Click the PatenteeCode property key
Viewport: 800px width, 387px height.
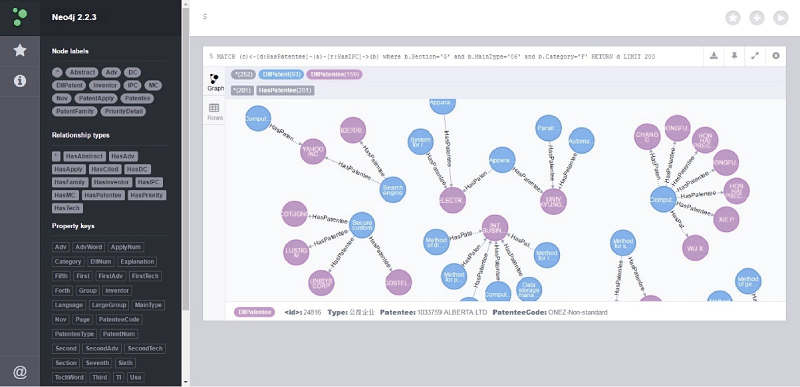point(119,320)
